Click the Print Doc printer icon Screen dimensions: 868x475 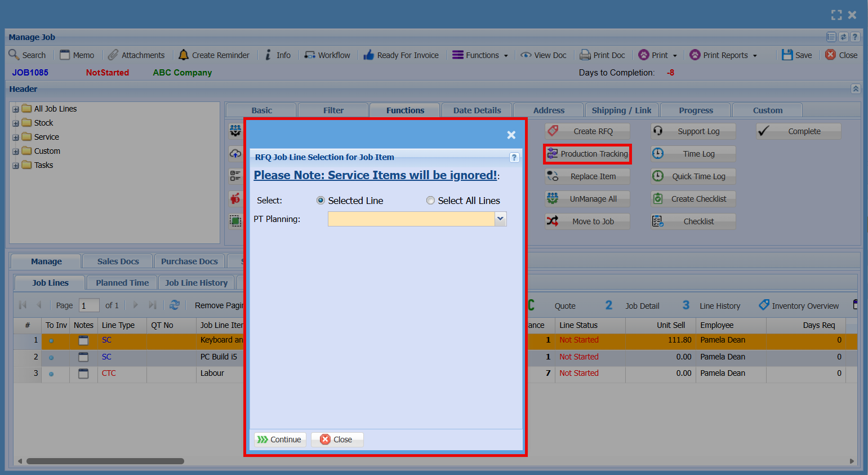tap(585, 55)
